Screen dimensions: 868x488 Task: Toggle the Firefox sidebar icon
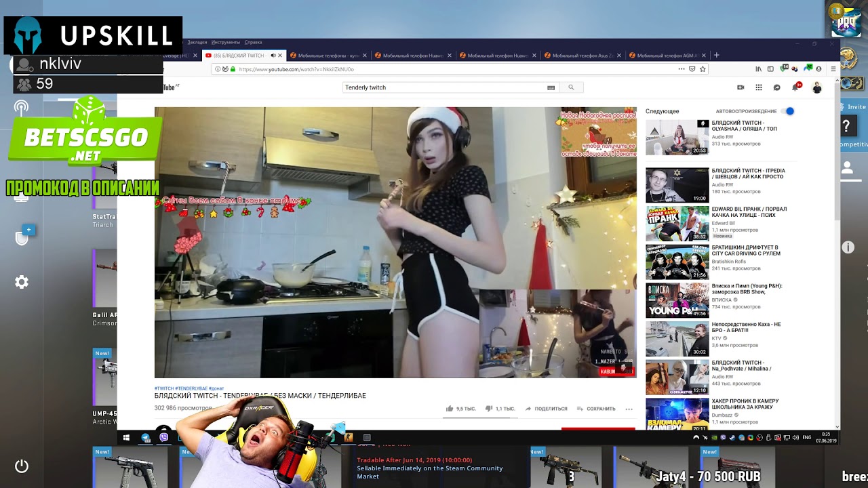[770, 69]
